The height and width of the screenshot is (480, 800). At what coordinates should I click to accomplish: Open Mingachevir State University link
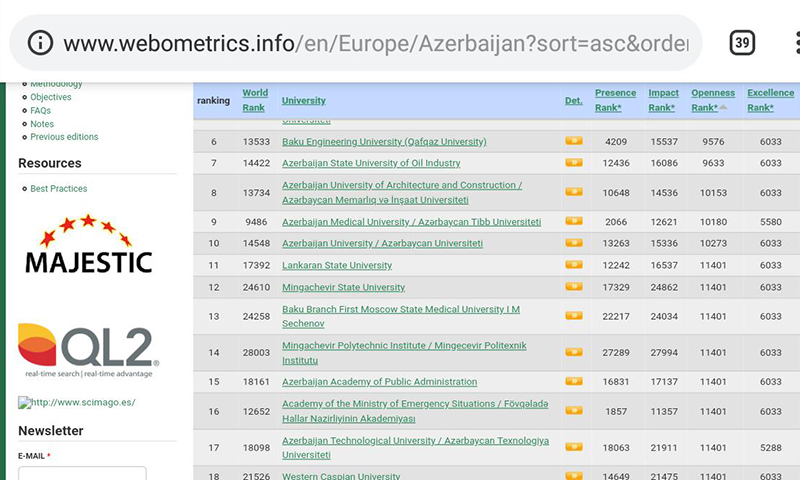click(x=343, y=287)
